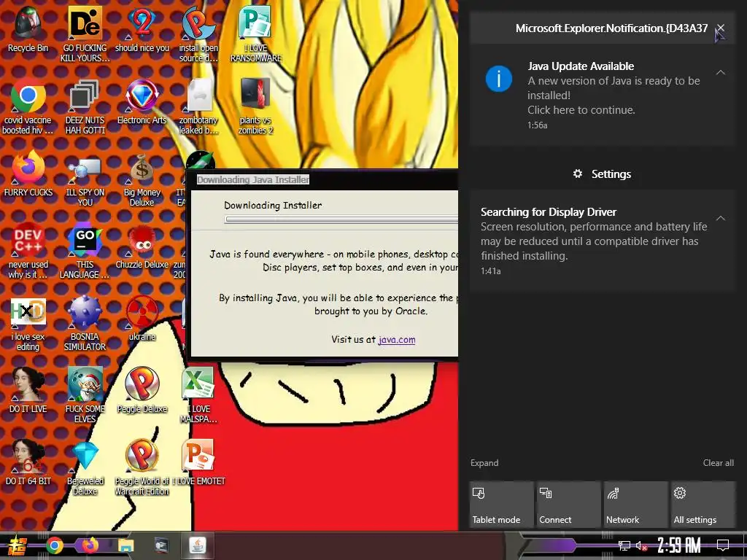Image resolution: width=747 pixels, height=560 pixels.
Task: Launch Chrome from the taskbar
Action: coord(55,545)
